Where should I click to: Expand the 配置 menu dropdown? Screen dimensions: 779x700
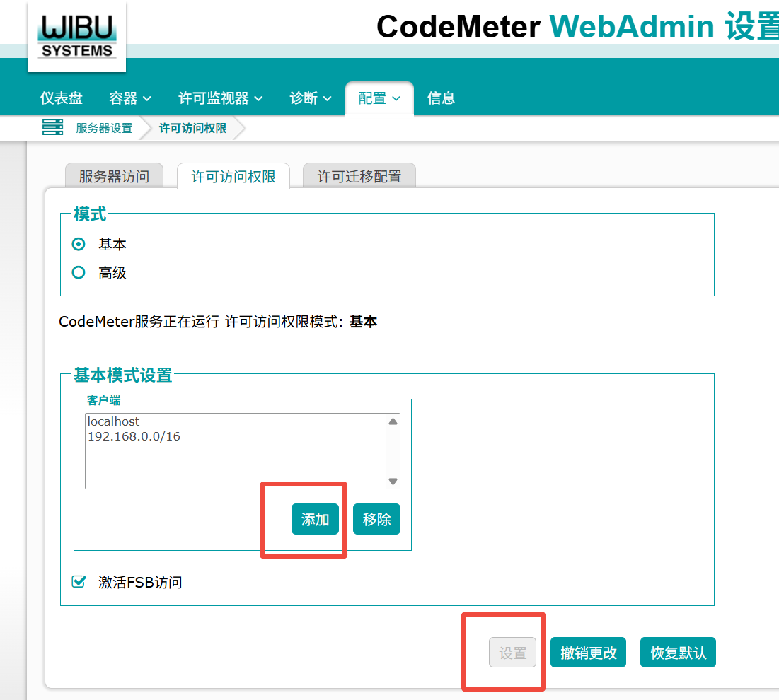coord(379,98)
